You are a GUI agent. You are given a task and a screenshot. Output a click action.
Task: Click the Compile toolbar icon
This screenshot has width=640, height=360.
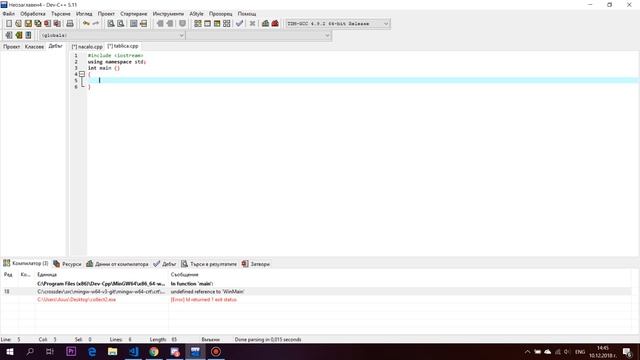tap(198, 24)
